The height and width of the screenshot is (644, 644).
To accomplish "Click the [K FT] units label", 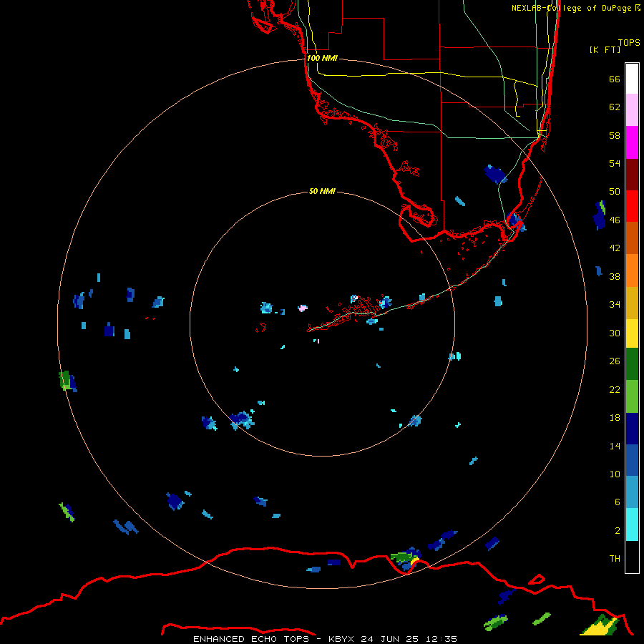I will pyautogui.click(x=605, y=50).
